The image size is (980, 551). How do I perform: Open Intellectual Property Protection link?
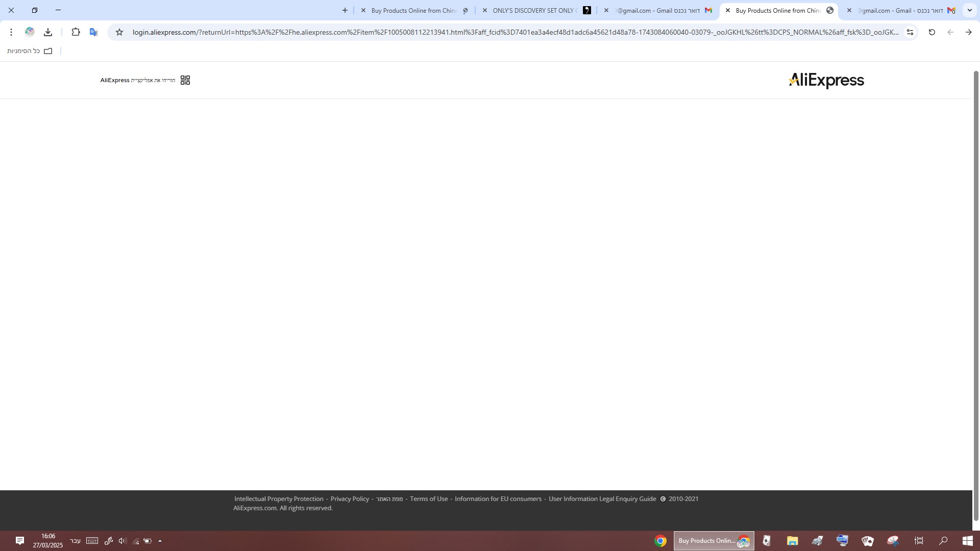point(279,499)
